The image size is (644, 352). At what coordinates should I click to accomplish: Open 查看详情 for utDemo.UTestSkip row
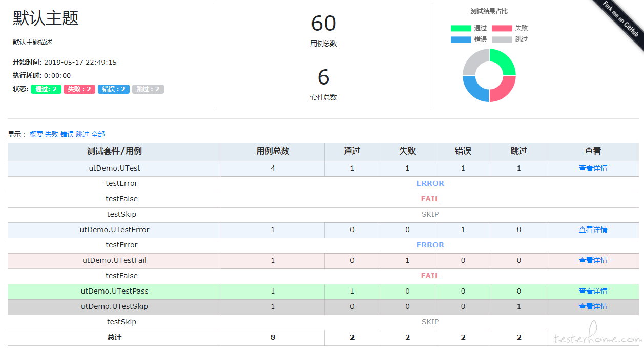[593, 306]
